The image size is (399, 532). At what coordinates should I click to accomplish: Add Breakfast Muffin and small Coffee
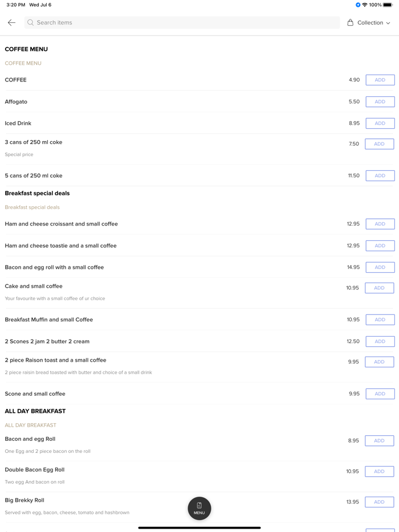380,320
